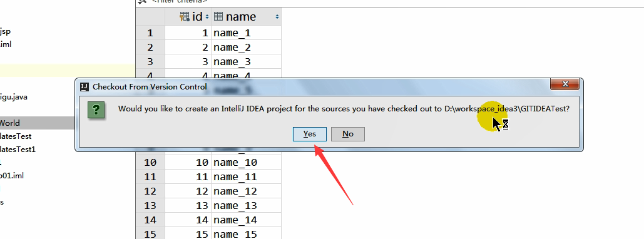Click the id column key icon
644x239 pixels.
point(185,16)
